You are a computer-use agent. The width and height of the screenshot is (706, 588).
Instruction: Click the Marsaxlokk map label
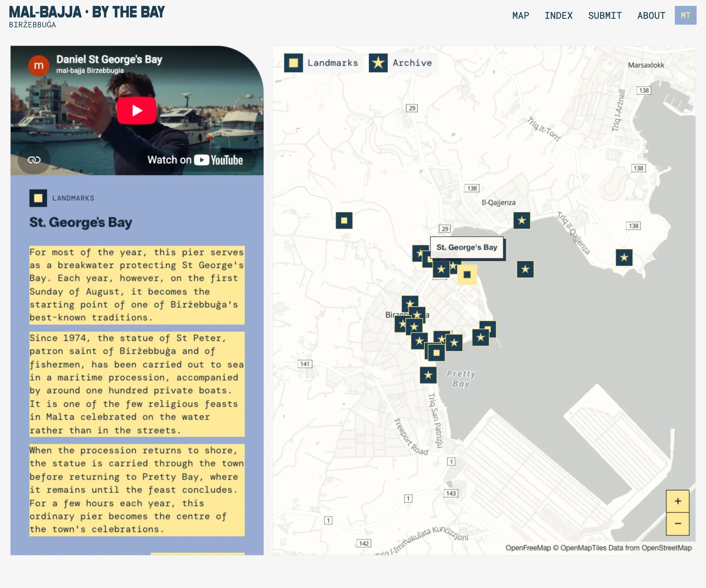pyautogui.click(x=646, y=65)
